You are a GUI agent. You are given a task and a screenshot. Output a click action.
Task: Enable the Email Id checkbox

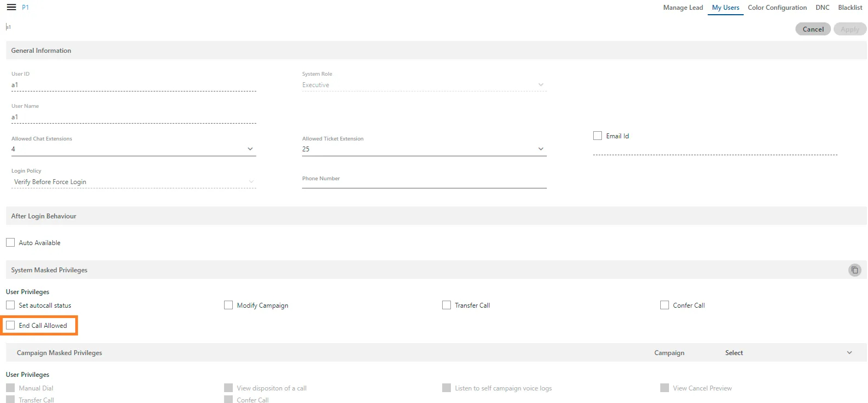pyautogui.click(x=598, y=136)
